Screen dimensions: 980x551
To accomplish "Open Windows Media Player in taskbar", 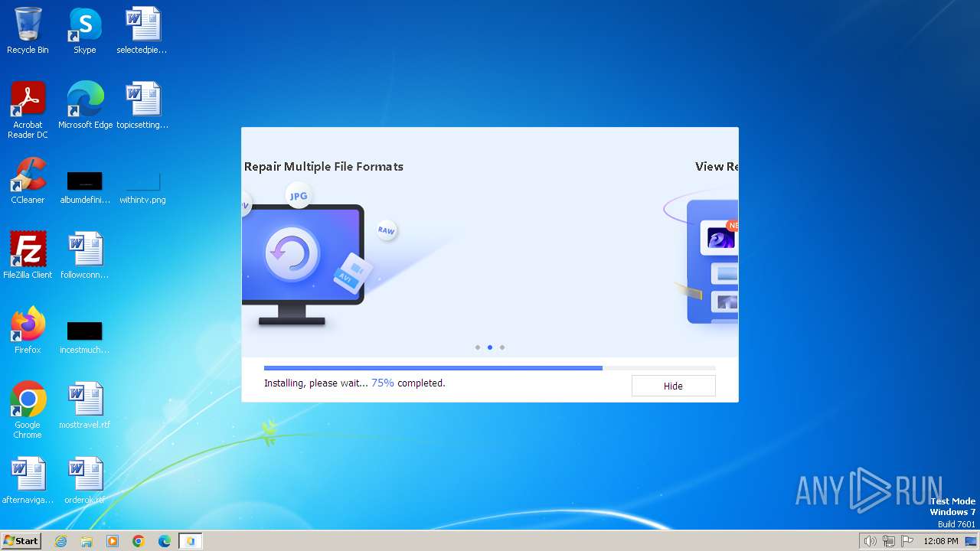I will 113,541.
